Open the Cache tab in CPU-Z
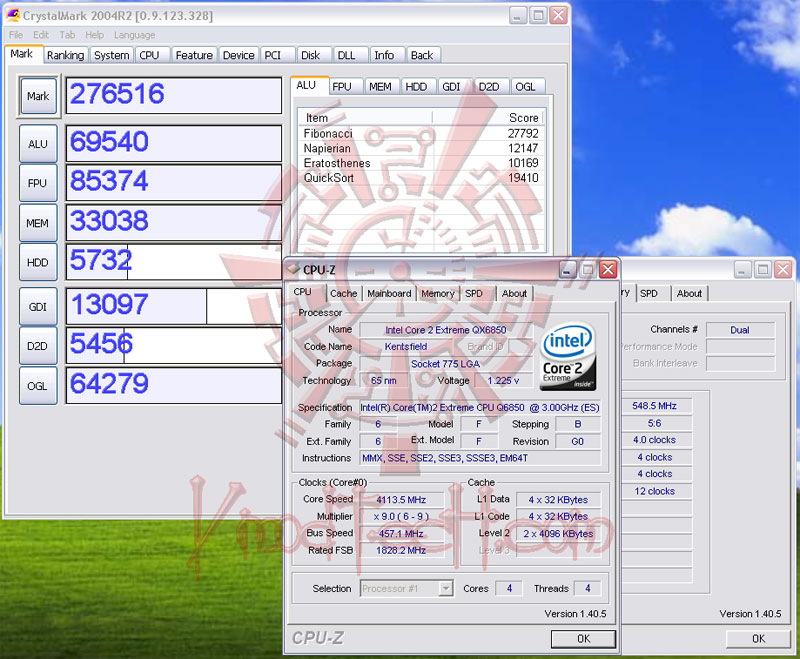This screenshot has height=659, width=800. 343,293
